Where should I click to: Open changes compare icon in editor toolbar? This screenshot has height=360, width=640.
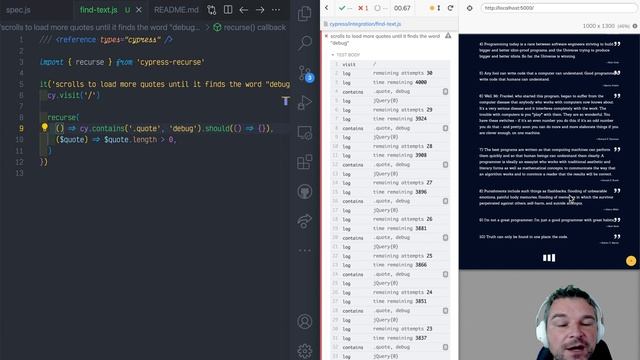pyautogui.click(x=211, y=10)
